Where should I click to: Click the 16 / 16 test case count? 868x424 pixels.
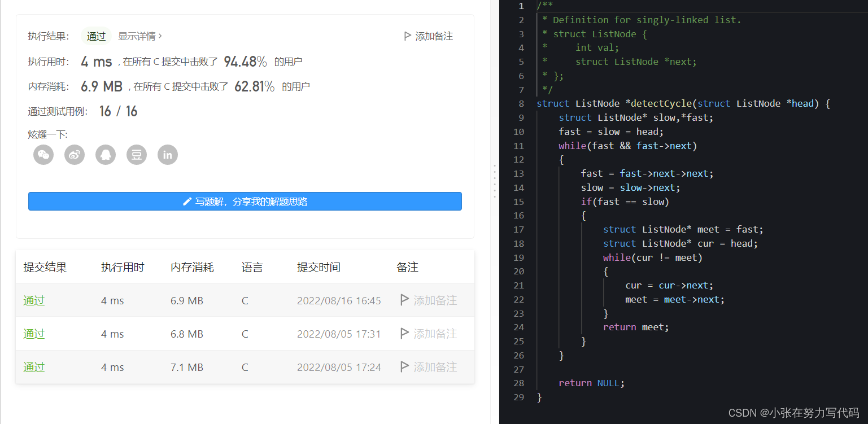119,111
